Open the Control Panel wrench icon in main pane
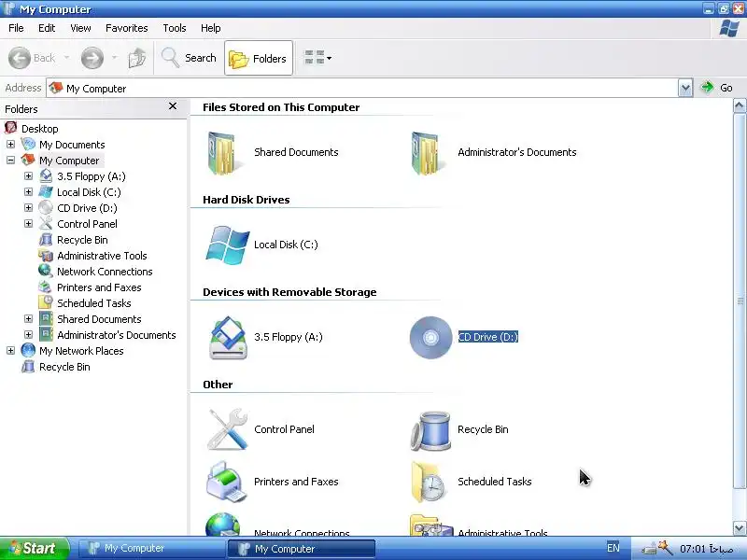 point(227,429)
